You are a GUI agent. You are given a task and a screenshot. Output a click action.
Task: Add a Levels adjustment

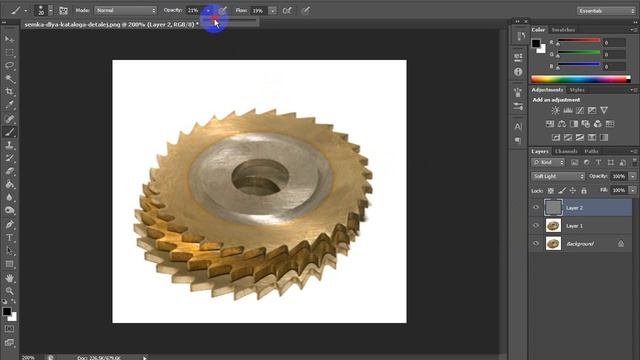point(568,111)
